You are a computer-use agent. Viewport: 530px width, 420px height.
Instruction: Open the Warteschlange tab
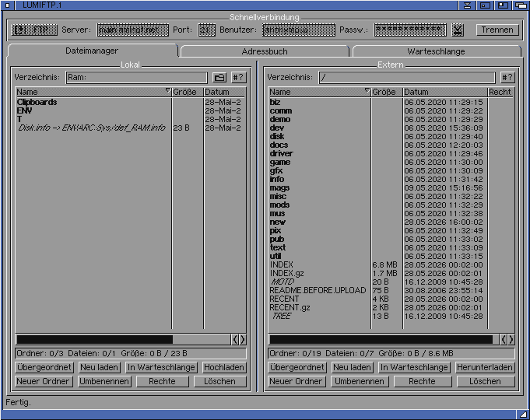[x=436, y=51]
